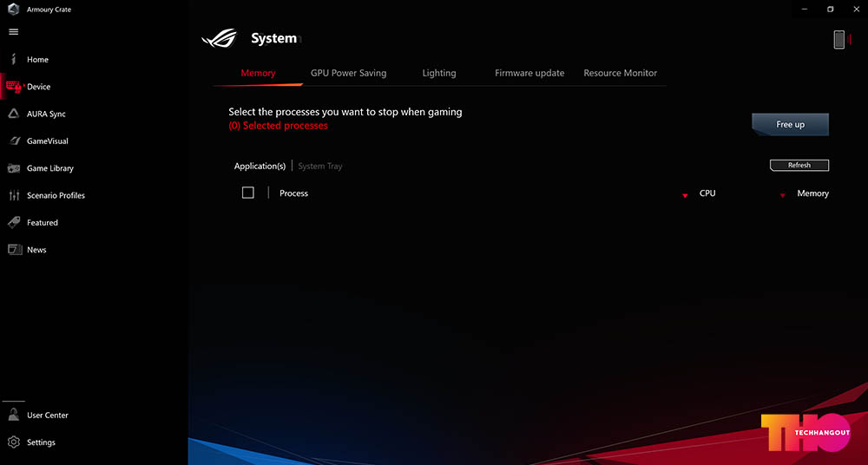The image size is (868, 465).
Task: Click the phone device icon top right
Action: [x=839, y=39]
